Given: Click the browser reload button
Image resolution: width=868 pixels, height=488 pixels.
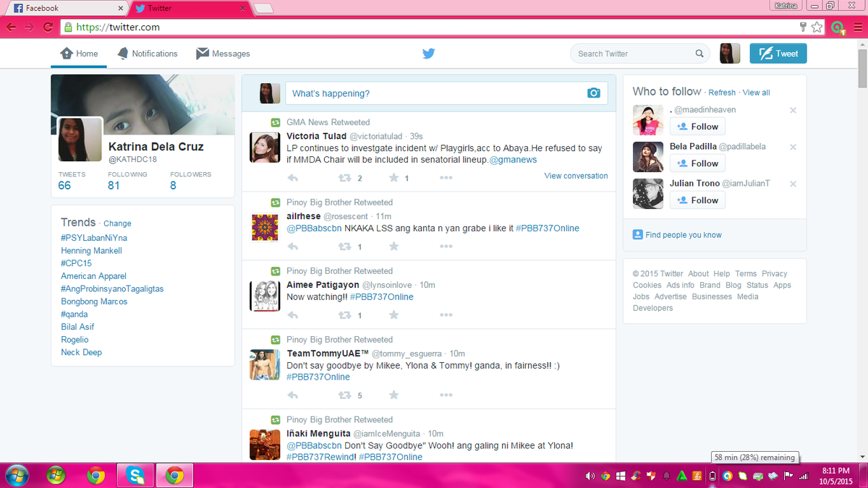Looking at the screenshot, I should pos(48,27).
